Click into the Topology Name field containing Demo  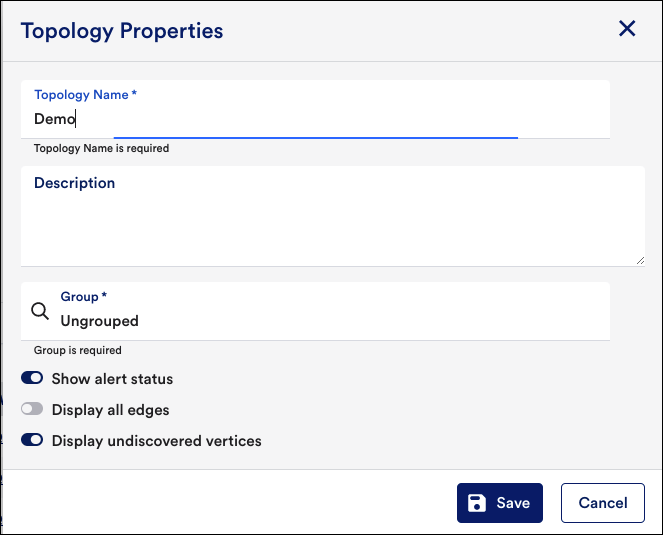tap(315, 110)
